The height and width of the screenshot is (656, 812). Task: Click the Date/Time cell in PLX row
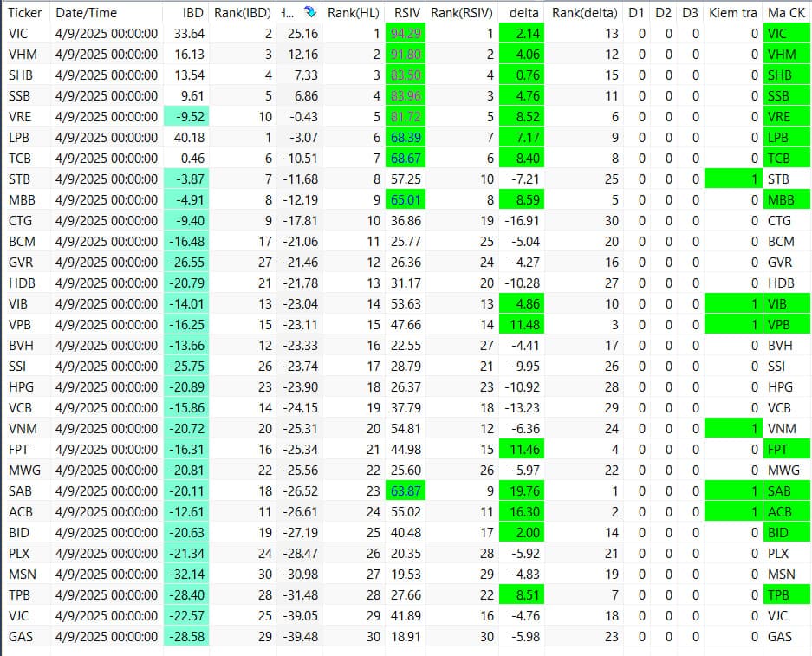pos(107,554)
